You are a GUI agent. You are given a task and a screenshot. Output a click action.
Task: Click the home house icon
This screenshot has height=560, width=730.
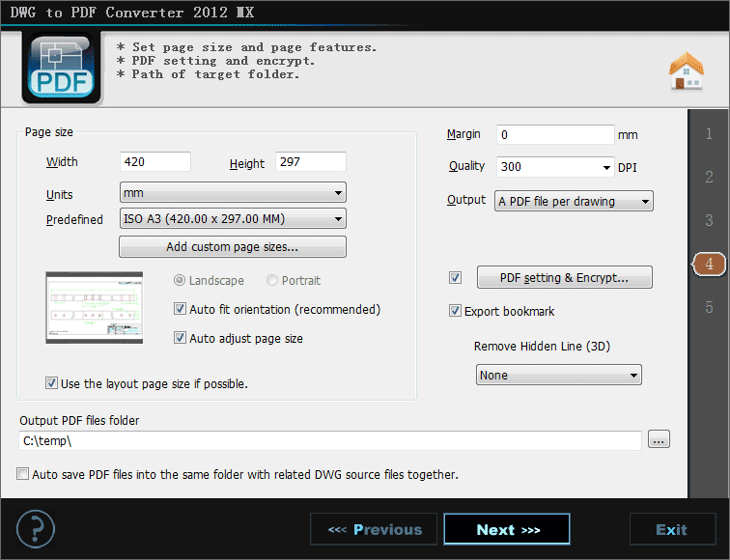(687, 71)
